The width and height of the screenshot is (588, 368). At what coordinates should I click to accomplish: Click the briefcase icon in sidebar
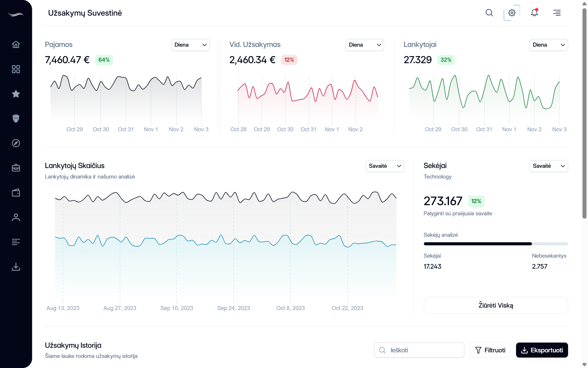pos(16,168)
